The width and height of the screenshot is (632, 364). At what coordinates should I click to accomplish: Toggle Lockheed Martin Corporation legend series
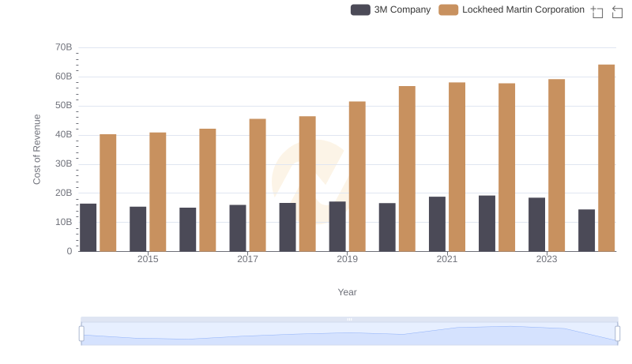(511, 9)
